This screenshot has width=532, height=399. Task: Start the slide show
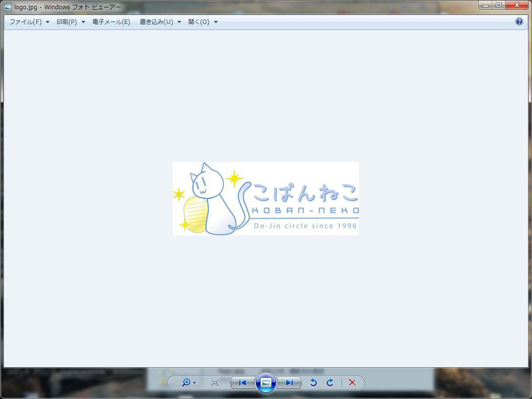[266, 383]
